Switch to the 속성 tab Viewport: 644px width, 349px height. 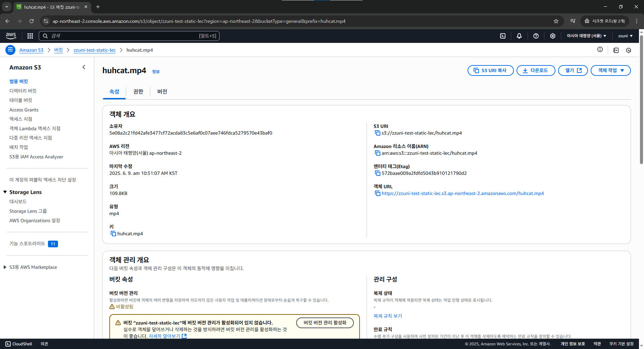tap(114, 92)
